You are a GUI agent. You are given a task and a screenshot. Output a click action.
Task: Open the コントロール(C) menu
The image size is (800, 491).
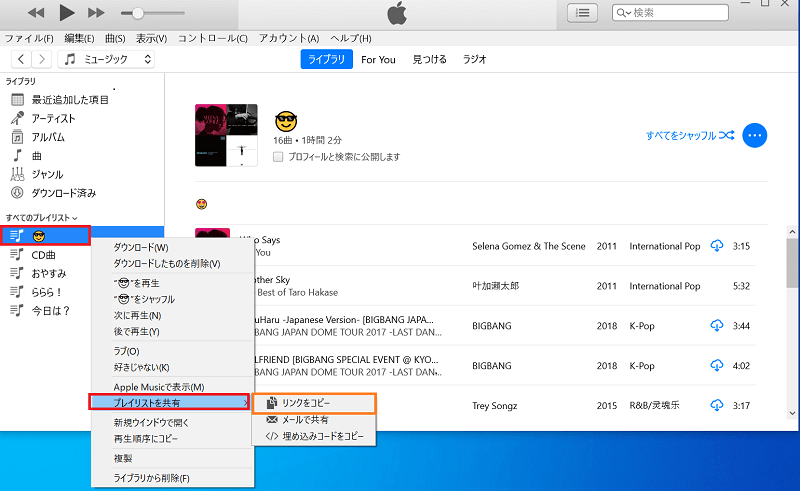tap(212, 38)
